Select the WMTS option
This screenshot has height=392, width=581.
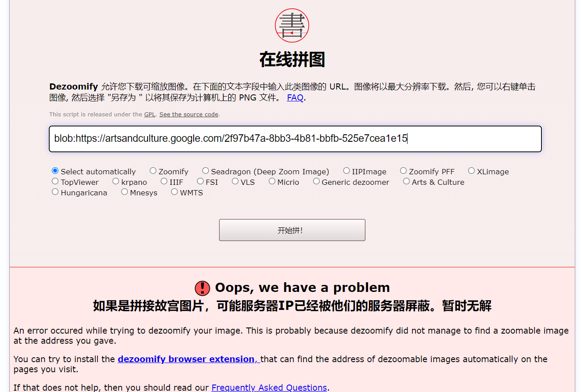tap(174, 191)
